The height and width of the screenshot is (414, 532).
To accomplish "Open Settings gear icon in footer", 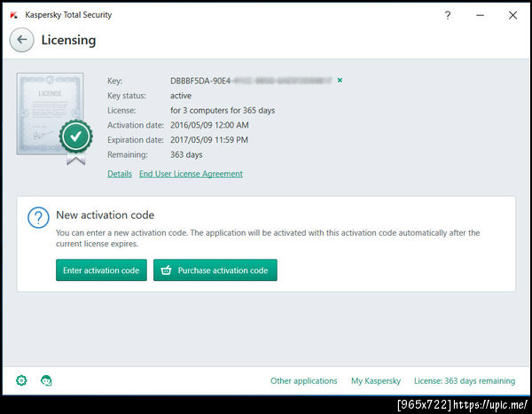I will pyautogui.click(x=21, y=380).
